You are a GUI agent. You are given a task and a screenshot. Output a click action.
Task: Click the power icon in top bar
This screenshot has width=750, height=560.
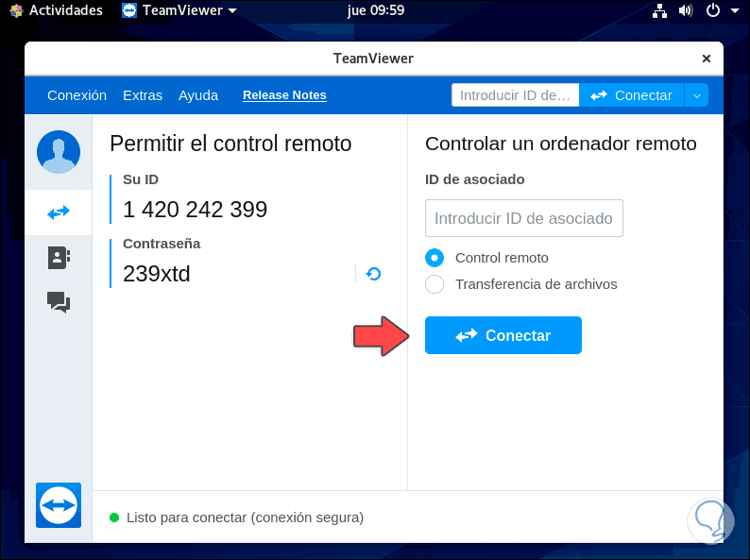713,10
